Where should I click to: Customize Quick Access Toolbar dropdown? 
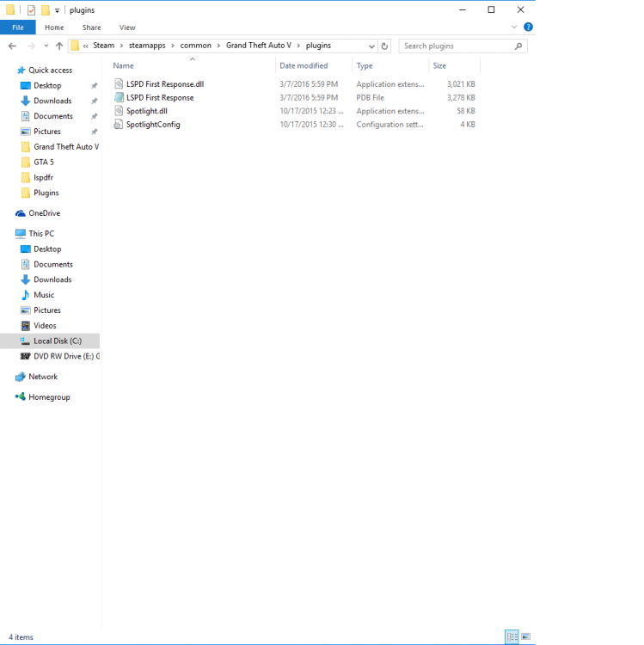click(x=57, y=10)
